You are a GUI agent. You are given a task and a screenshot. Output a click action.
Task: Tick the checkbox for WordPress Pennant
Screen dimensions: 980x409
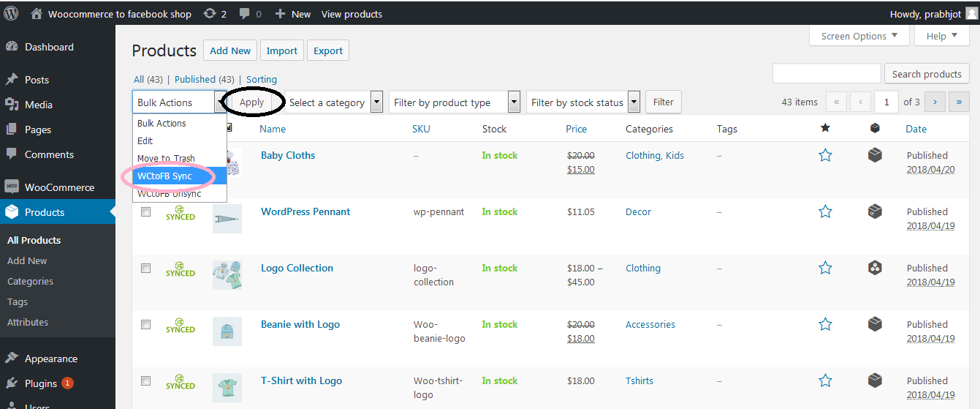(145, 211)
